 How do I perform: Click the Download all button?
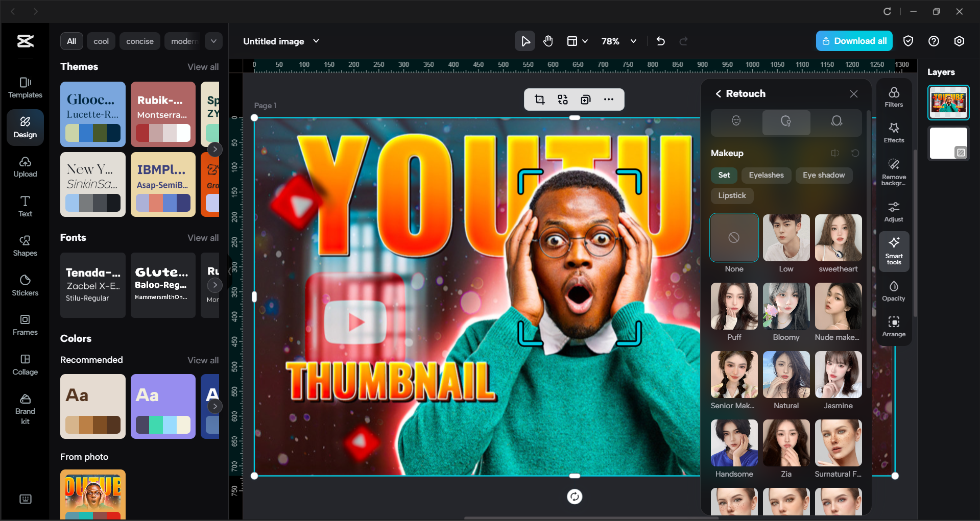854,41
